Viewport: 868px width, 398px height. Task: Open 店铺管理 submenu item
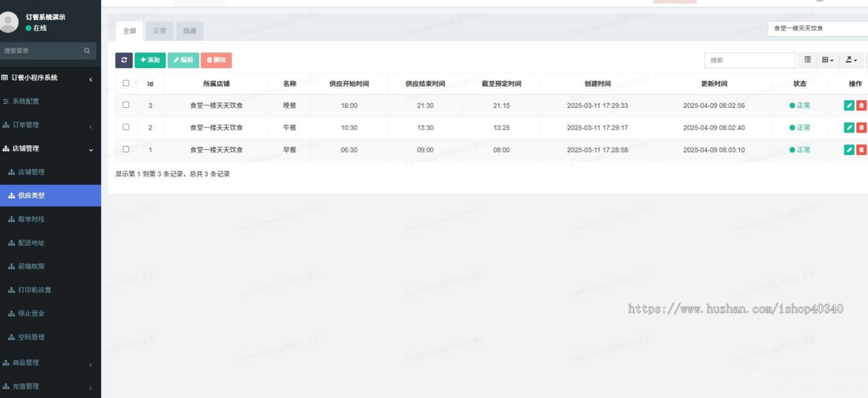click(x=51, y=172)
